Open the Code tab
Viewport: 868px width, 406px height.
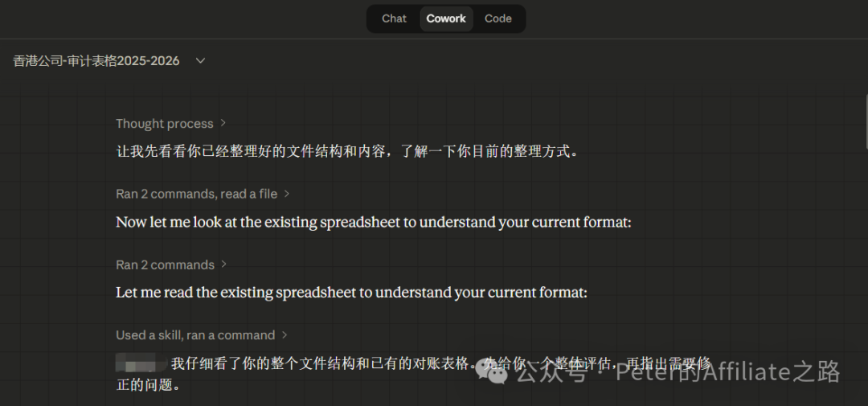coord(497,18)
